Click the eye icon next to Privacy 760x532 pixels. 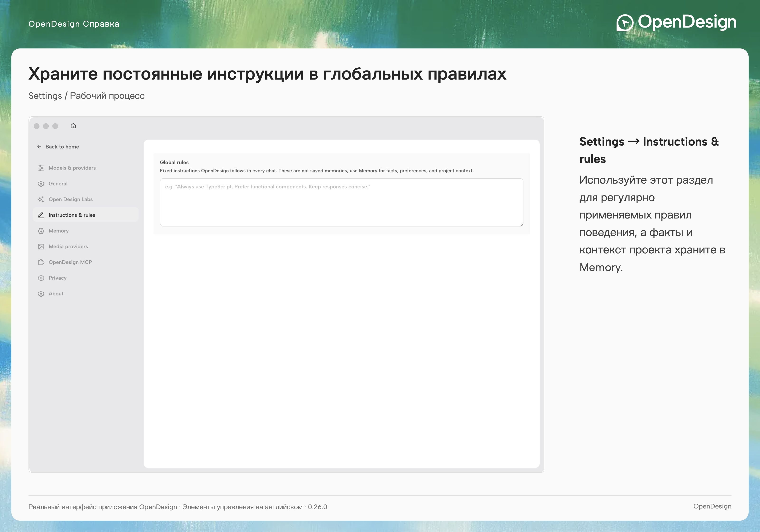pos(41,278)
